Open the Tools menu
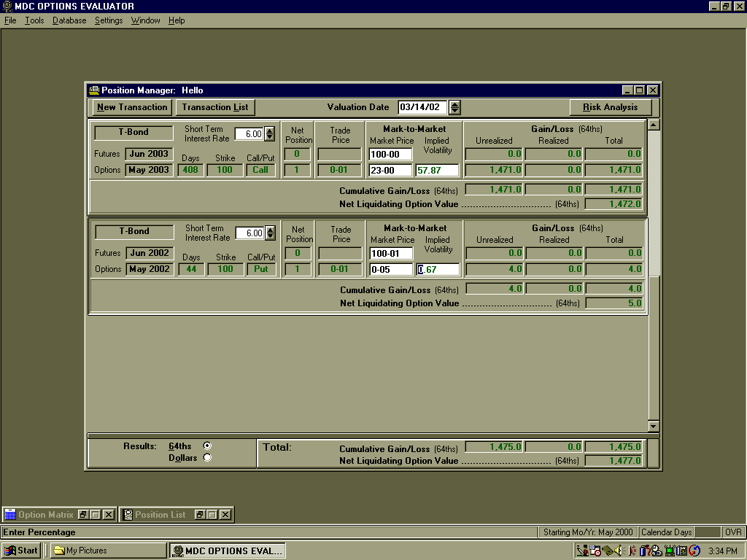The height and width of the screenshot is (560, 747). [34, 20]
